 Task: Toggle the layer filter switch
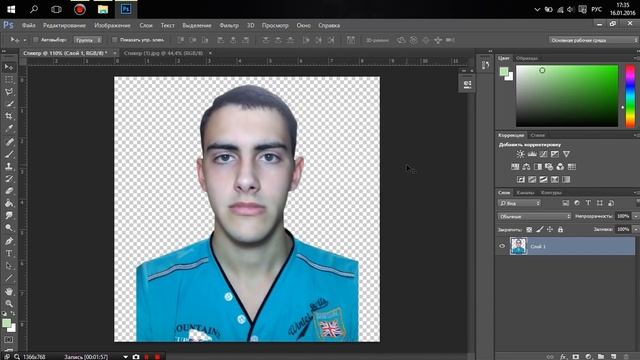click(x=637, y=203)
